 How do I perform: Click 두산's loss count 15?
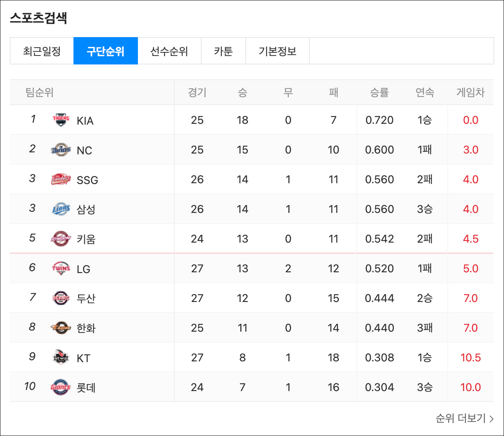click(333, 298)
